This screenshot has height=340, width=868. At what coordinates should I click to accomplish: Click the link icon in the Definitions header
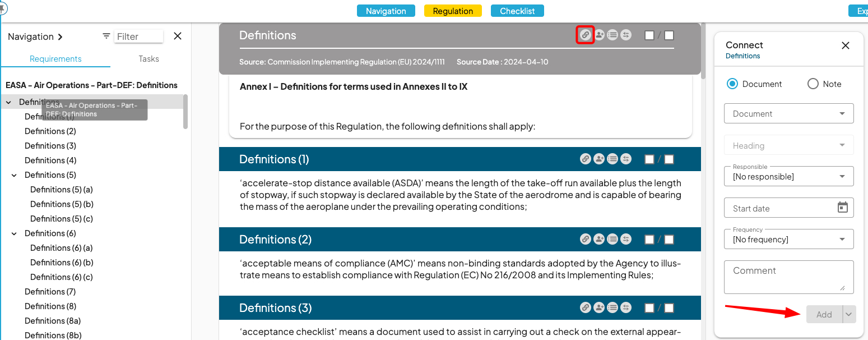pos(585,35)
